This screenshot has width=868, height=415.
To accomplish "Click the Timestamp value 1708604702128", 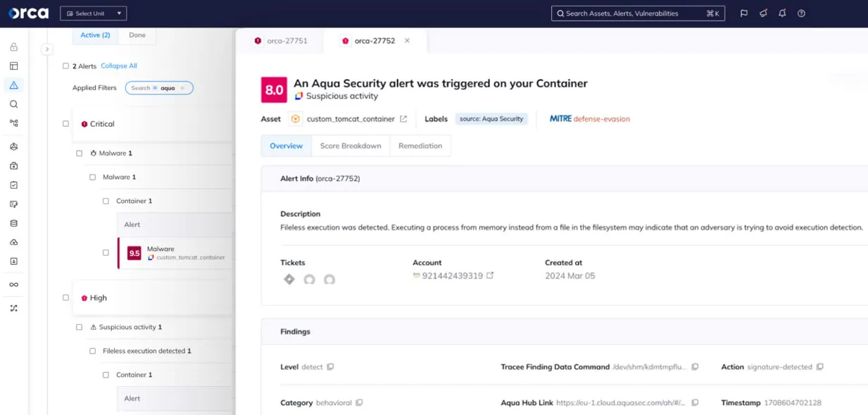I will pos(793,403).
